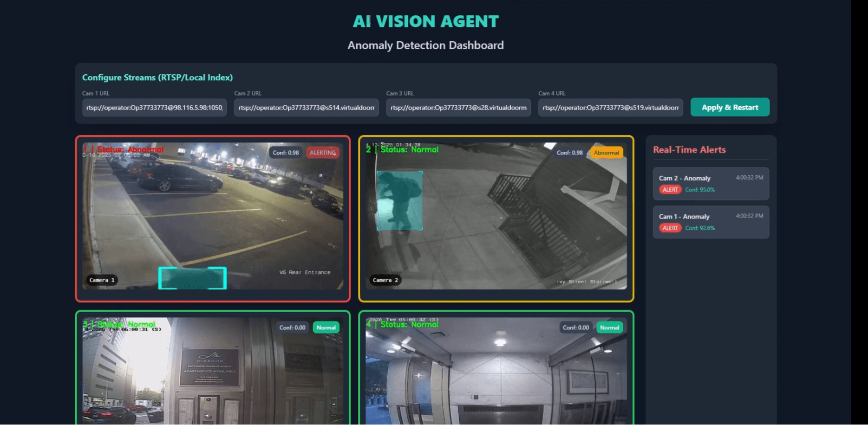868x425 pixels.
Task: Click the Apply & Restart button
Action: (x=730, y=107)
